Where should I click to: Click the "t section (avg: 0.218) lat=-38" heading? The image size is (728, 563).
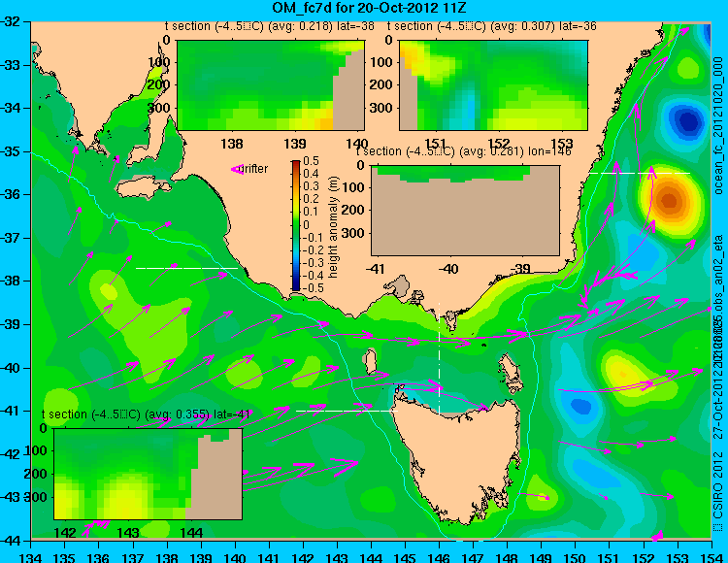click(x=270, y=26)
